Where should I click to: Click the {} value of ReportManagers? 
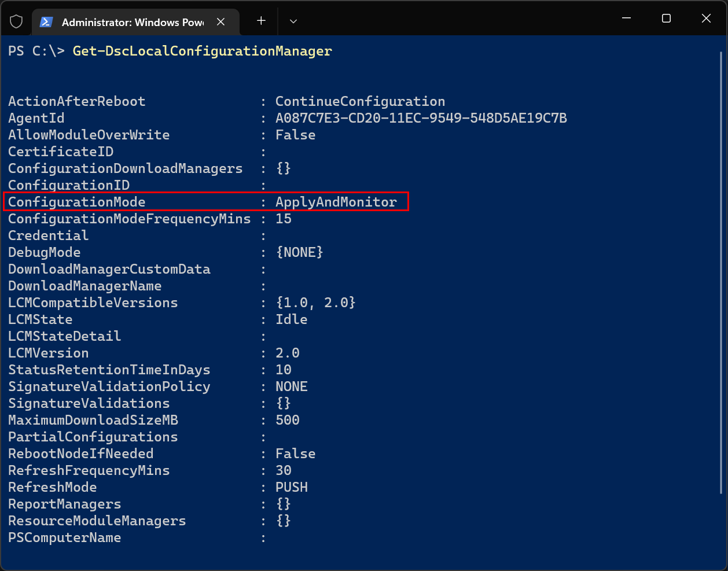284,504
